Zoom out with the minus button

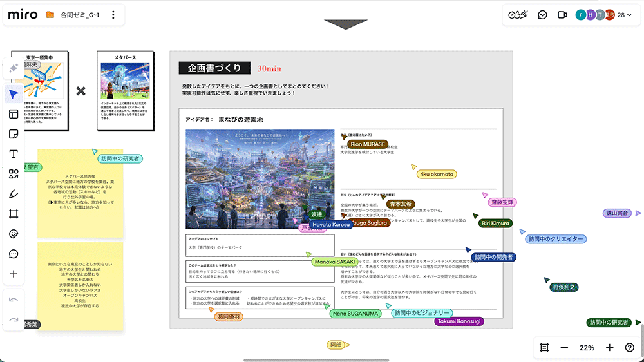point(564,348)
